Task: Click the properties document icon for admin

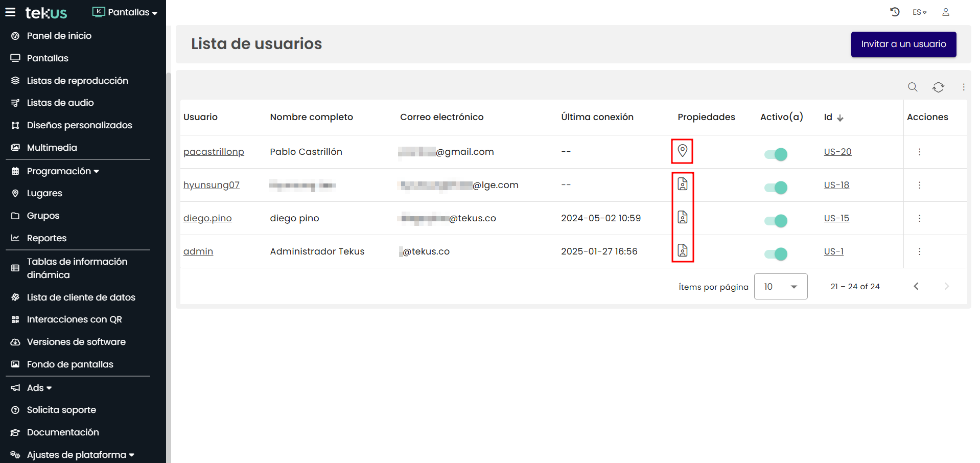Action: (x=683, y=250)
